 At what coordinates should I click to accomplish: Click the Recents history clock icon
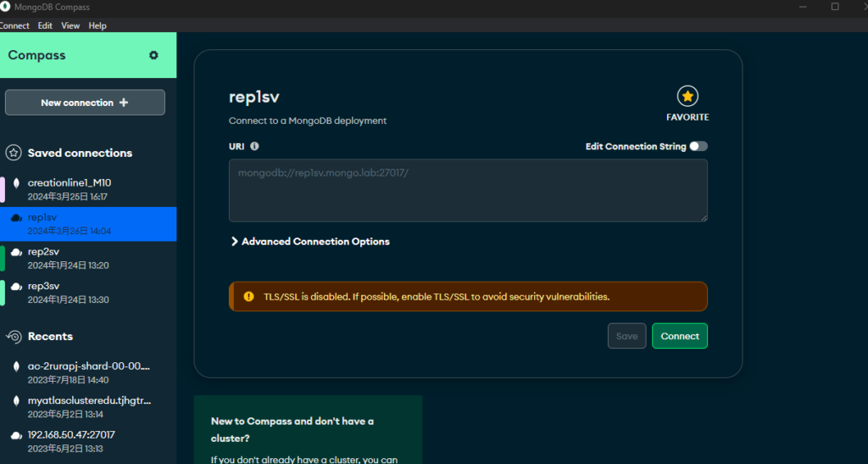pyautogui.click(x=14, y=336)
